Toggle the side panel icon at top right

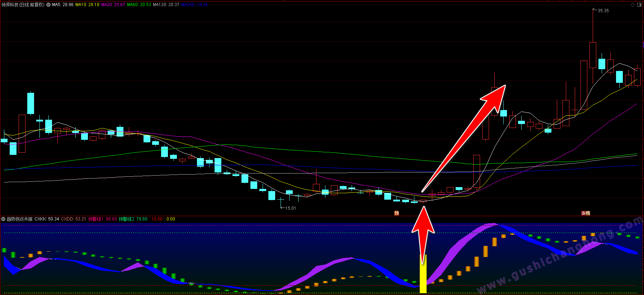click(639, 5)
